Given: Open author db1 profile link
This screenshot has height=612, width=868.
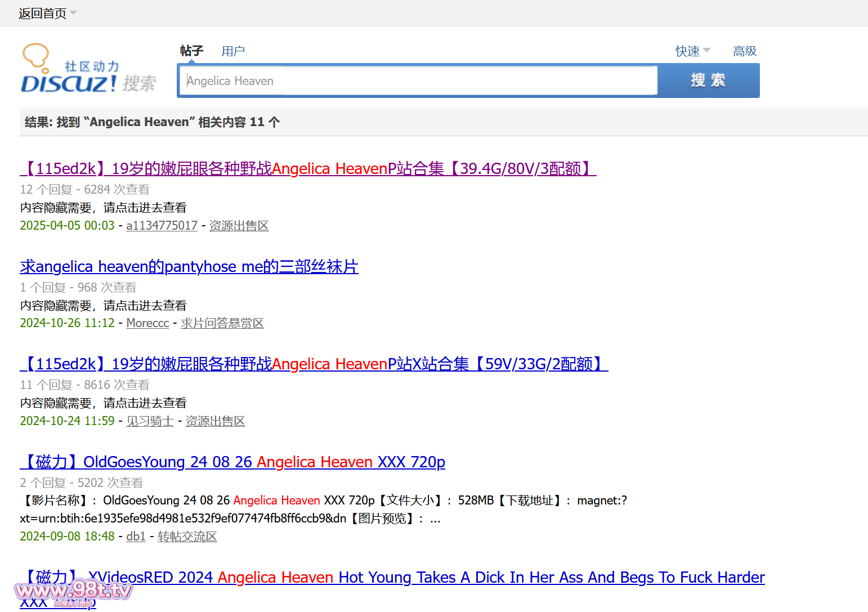Looking at the screenshot, I should tap(136, 537).
